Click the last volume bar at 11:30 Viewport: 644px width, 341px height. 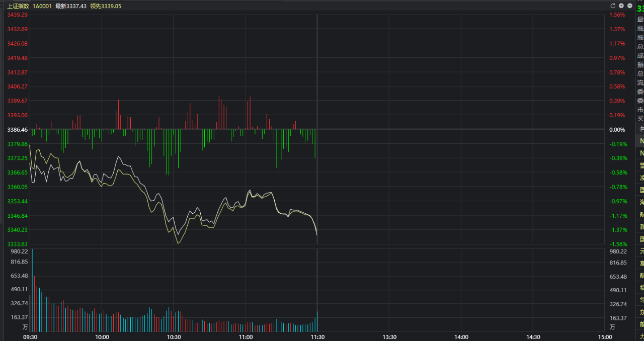(x=317, y=322)
